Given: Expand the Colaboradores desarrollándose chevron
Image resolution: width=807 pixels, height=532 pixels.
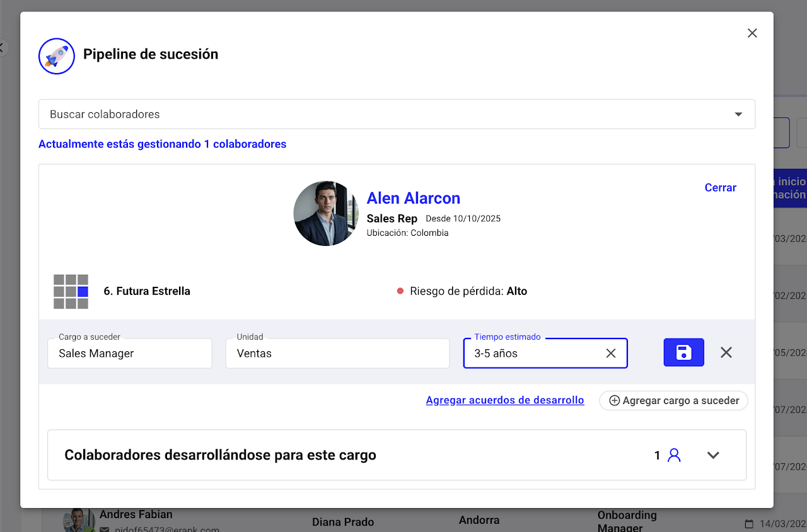Looking at the screenshot, I should click(713, 455).
